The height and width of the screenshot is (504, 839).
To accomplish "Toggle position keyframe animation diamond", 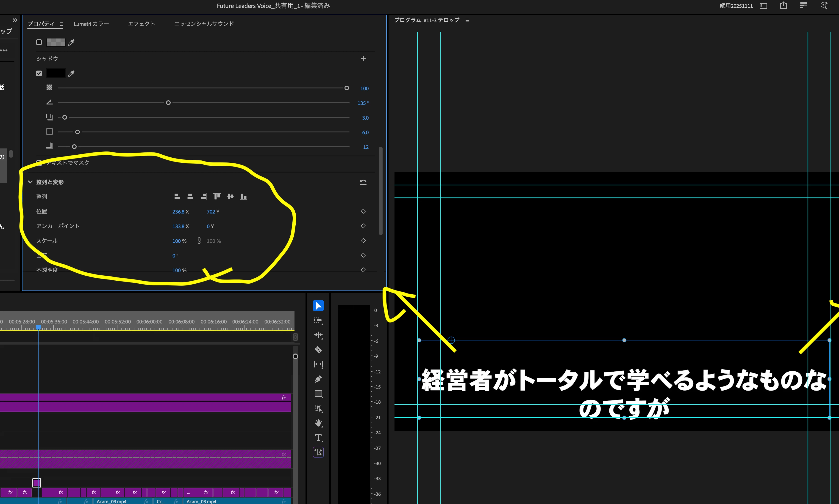I will (x=363, y=211).
